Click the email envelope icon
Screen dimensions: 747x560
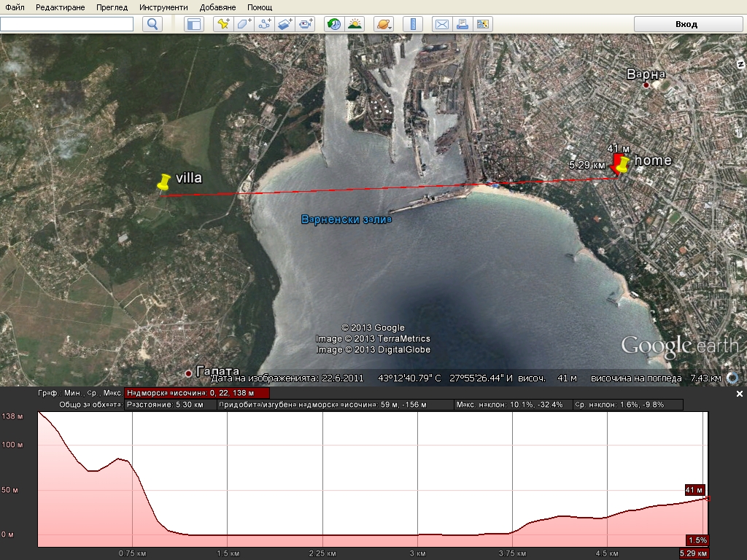tap(441, 24)
